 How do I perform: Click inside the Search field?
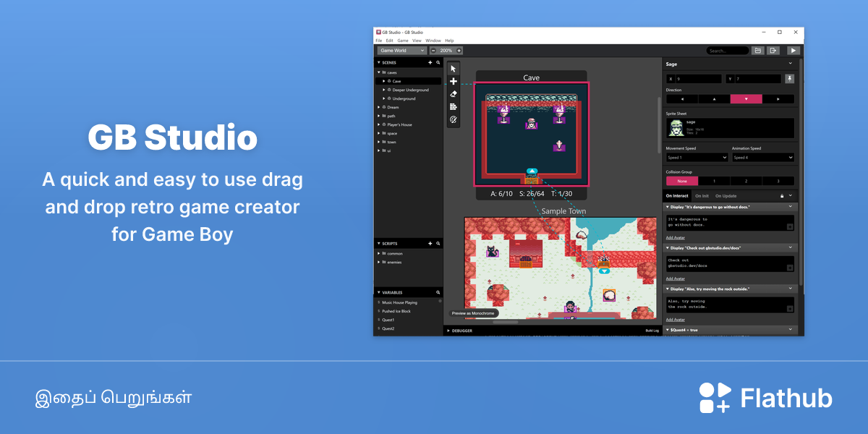[728, 51]
